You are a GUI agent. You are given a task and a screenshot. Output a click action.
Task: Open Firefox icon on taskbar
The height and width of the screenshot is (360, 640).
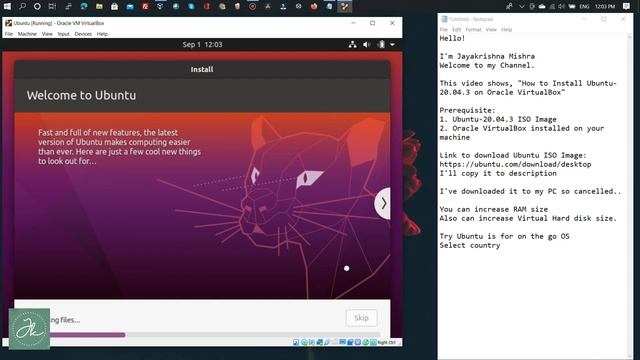[314, 6]
